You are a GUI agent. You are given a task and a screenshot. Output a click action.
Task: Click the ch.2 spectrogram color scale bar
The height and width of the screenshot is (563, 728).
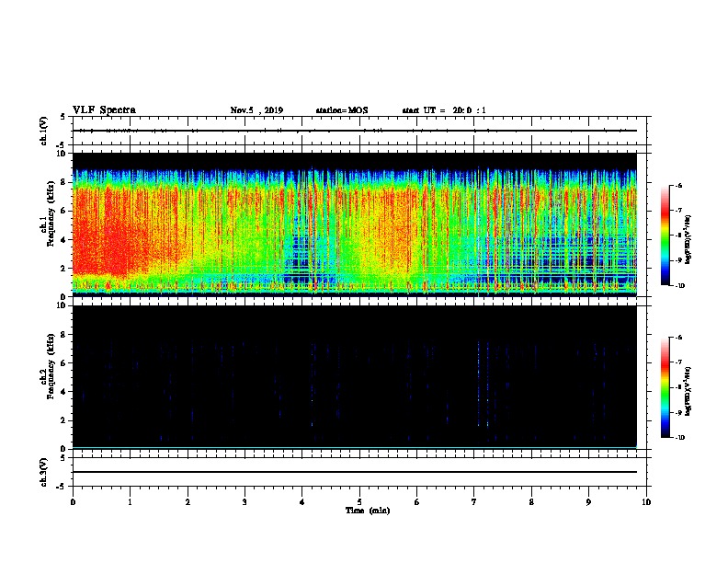665,387
